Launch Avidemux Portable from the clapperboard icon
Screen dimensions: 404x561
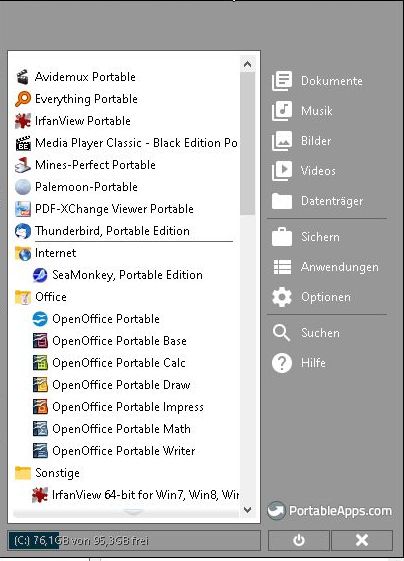coord(23,77)
